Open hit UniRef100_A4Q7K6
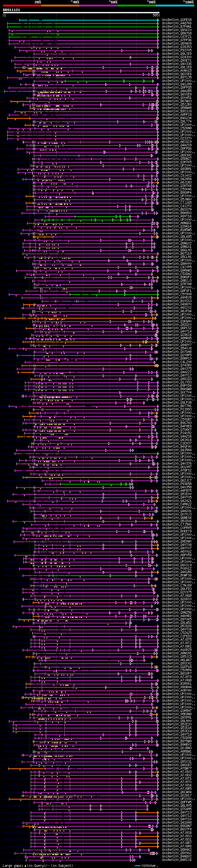The width and height of the screenshot is (197, 868). tap(177, 23)
